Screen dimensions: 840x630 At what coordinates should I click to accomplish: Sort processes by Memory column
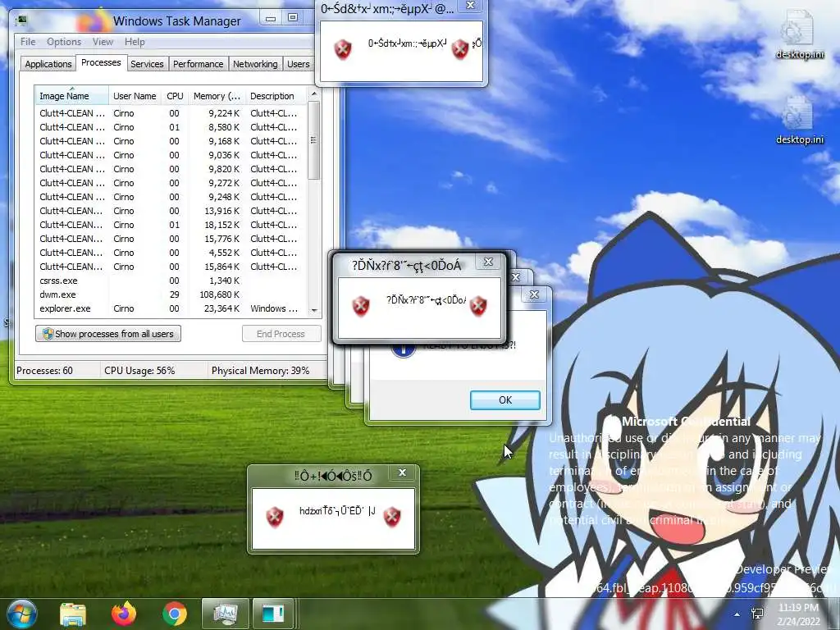[x=217, y=96]
